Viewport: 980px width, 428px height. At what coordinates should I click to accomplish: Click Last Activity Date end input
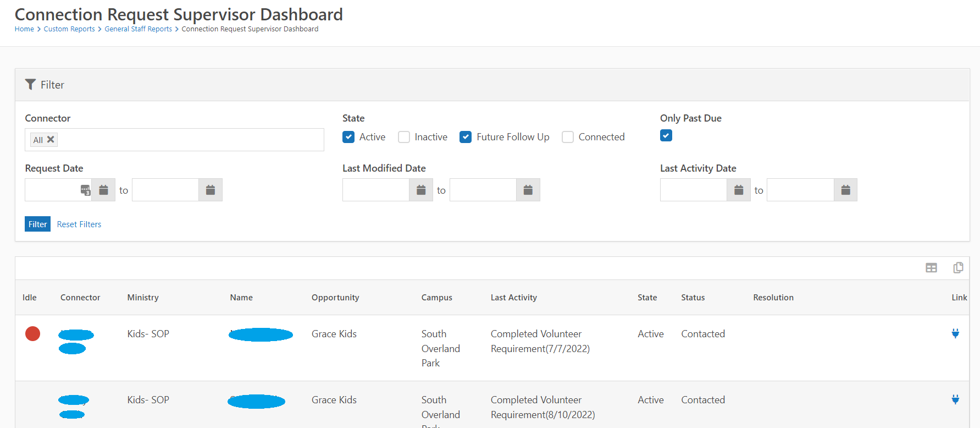tap(800, 190)
